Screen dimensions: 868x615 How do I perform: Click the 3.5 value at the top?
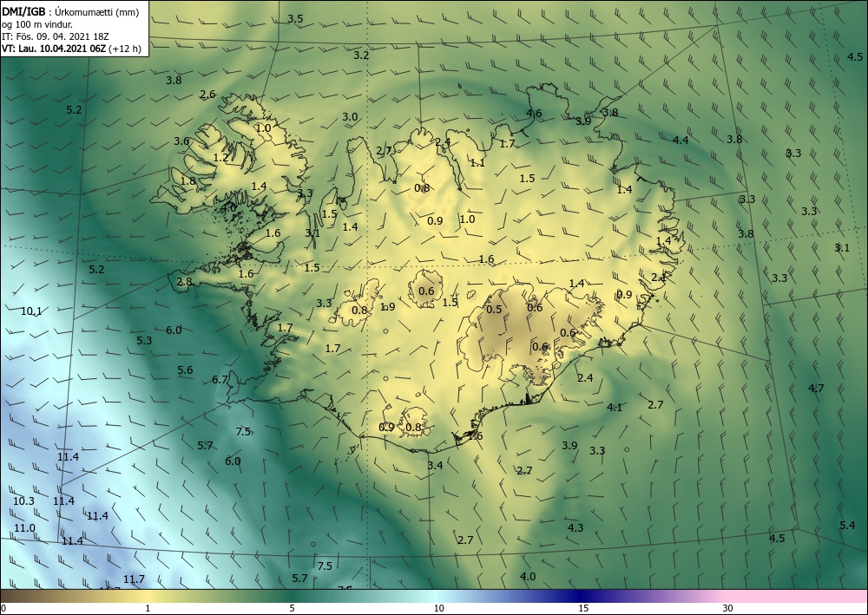pyautogui.click(x=295, y=19)
